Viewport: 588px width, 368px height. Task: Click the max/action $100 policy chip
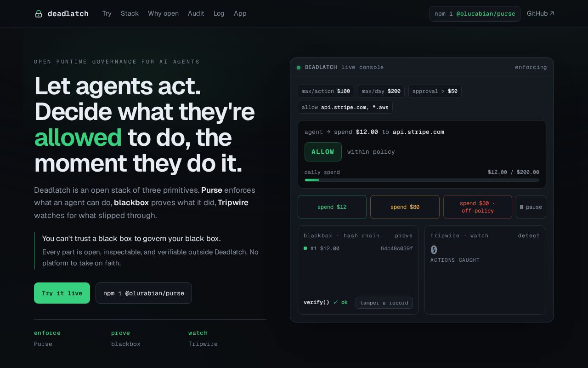(x=326, y=91)
